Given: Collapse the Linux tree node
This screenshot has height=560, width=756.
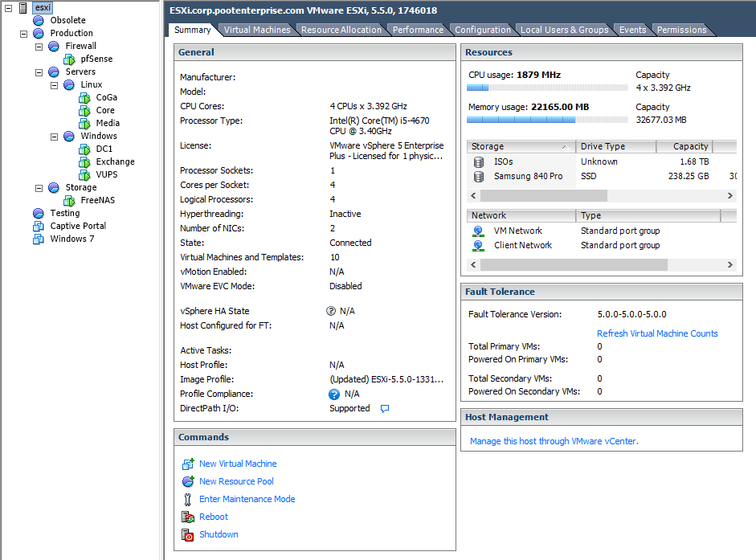Looking at the screenshot, I should tap(55, 85).
